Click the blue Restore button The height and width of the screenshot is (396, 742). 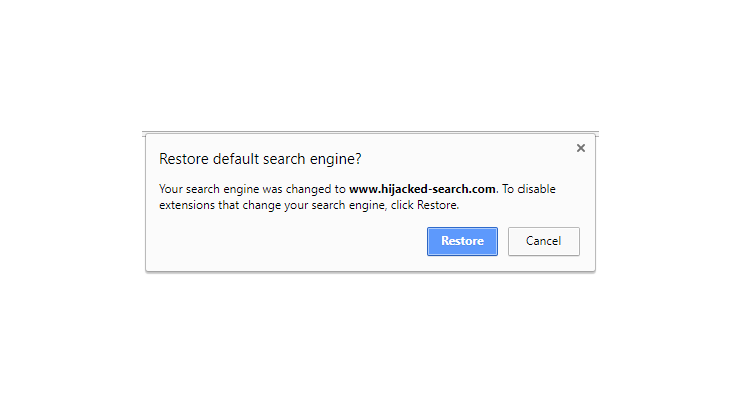pos(462,241)
